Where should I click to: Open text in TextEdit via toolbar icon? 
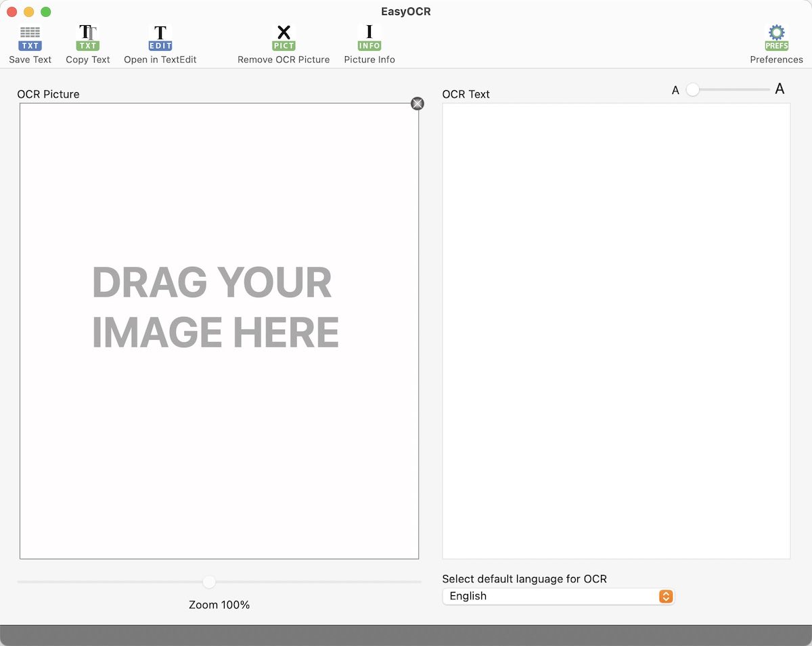point(160,39)
